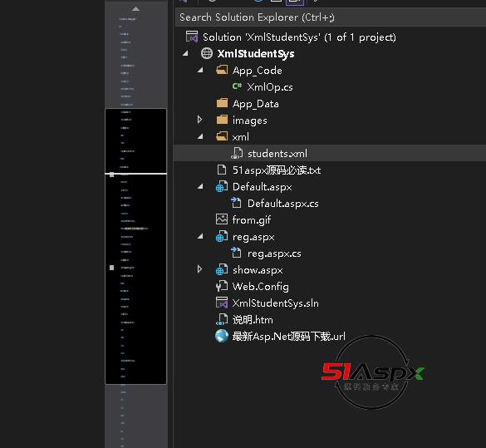This screenshot has width=486, height=448.
Task: Select students.xml in the tree
Action: click(277, 154)
